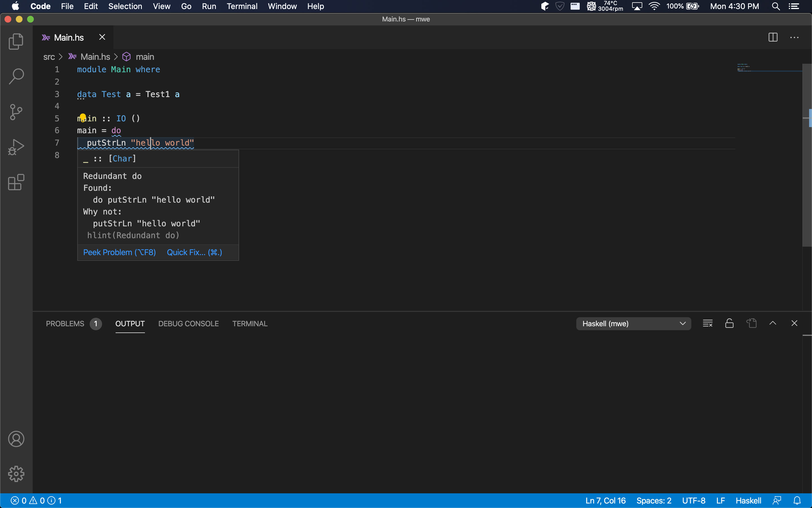
Task: Click the fan temperature monitor icon
Action: click(x=591, y=6)
